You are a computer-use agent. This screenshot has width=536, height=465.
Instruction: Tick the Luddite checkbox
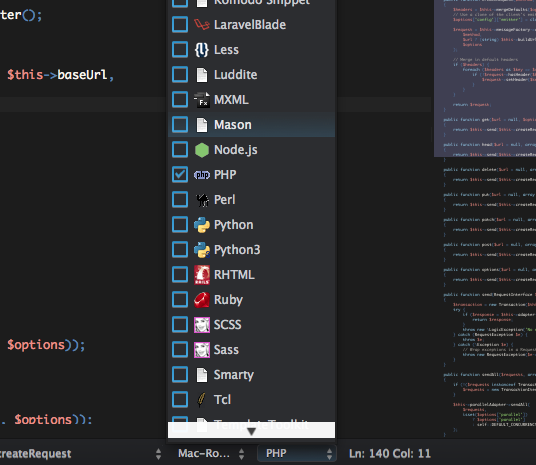pos(180,75)
